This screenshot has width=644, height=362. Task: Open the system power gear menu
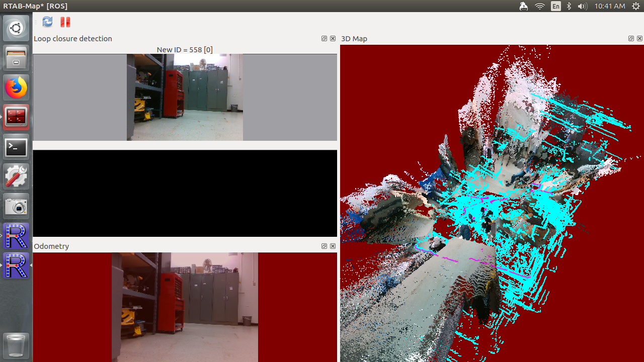point(635,6)
